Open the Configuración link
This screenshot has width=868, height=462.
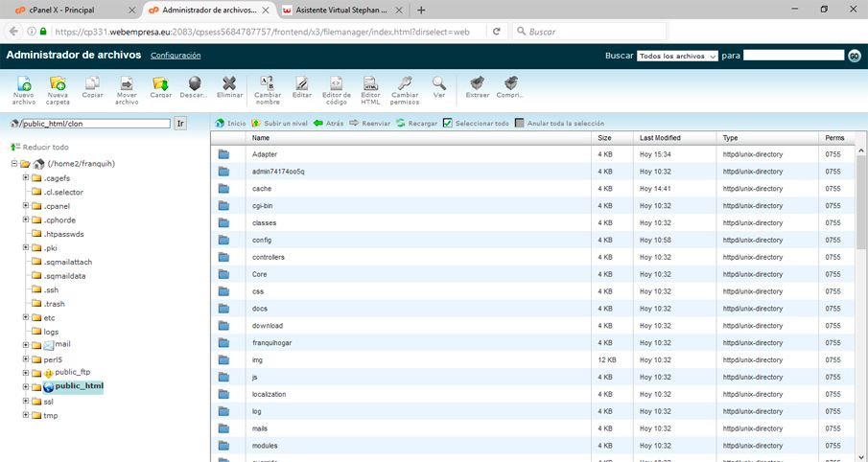coord(176,56)
